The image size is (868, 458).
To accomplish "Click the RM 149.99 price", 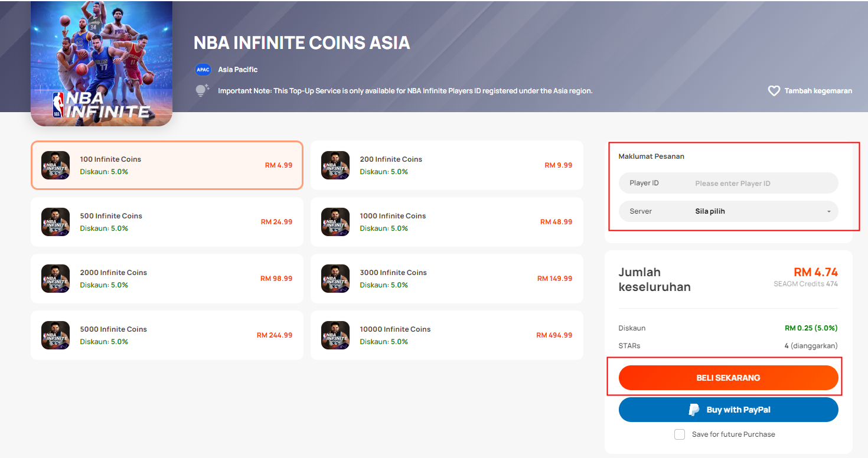I will 554,279.
